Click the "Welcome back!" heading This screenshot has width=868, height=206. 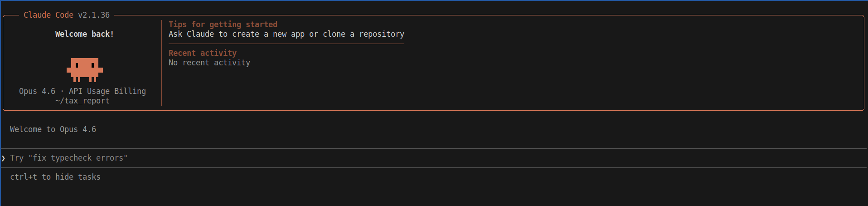tap(84, 34)
